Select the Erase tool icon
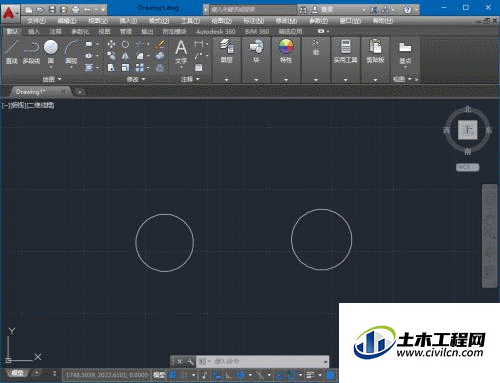The width and height of the screenshot is (500, 383). tap(160, 44)
